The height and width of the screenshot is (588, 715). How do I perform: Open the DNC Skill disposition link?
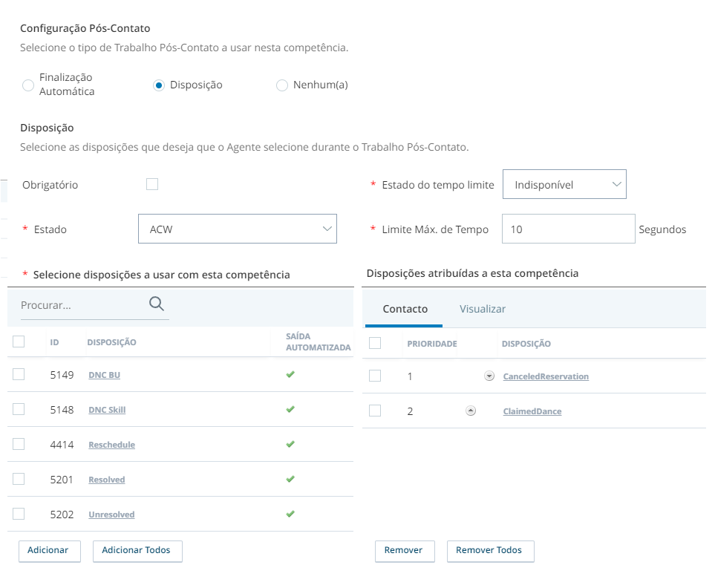coord(107,410)
